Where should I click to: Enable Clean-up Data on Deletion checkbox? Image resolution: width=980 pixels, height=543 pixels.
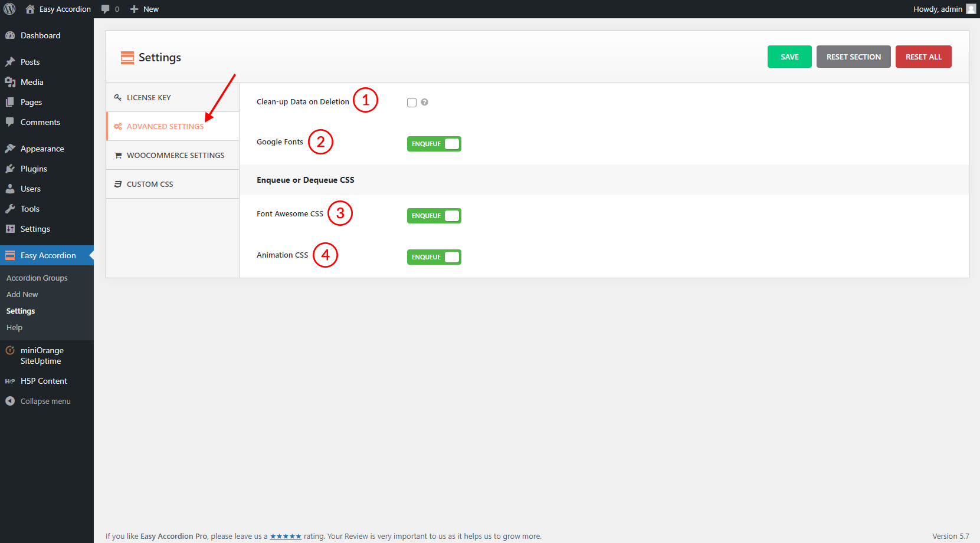[412, 103]
